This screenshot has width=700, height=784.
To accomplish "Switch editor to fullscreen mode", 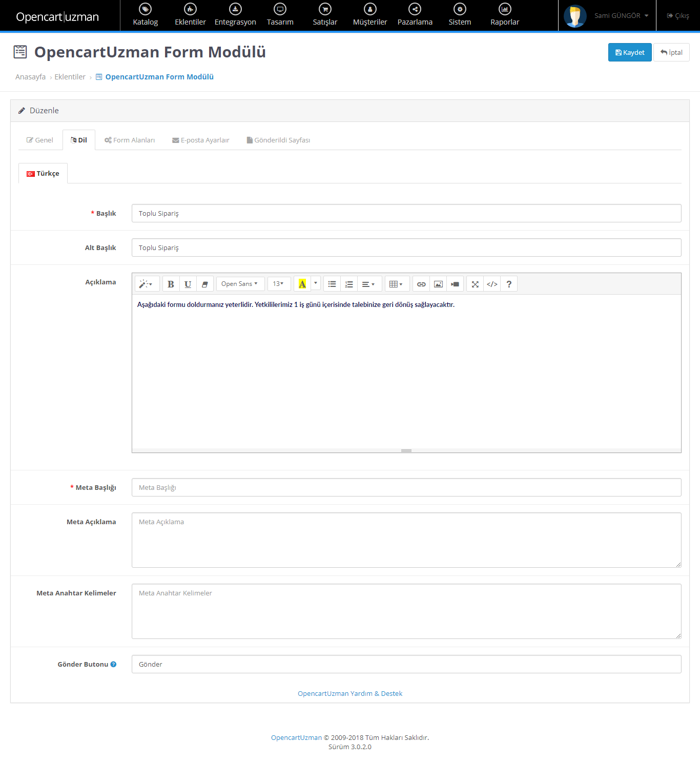I will point(475,284).
